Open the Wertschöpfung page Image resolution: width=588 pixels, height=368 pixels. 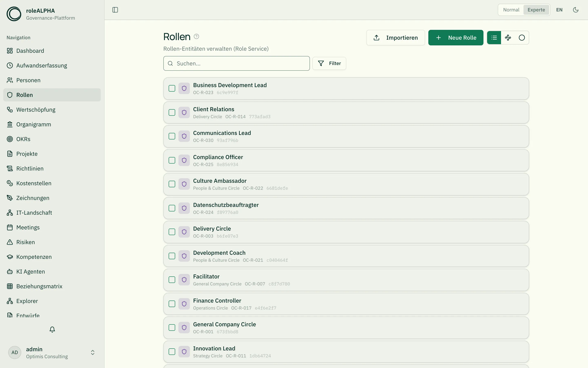pyautogui.click(x=52, y=110)
